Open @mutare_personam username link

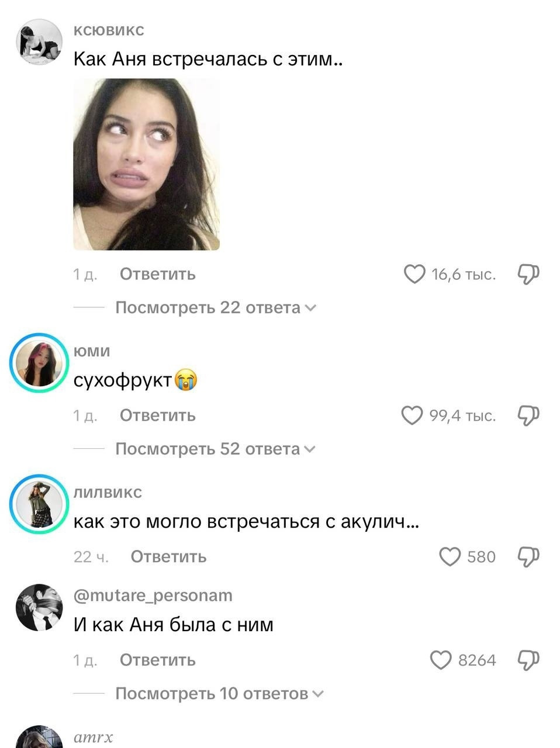[x=153, y=595]
